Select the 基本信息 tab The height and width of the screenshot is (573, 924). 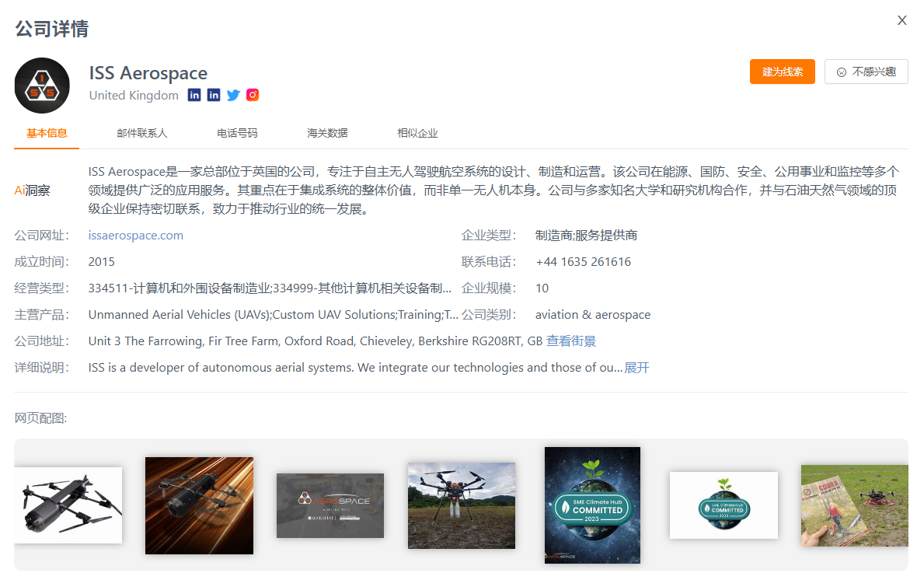[47, 133]
